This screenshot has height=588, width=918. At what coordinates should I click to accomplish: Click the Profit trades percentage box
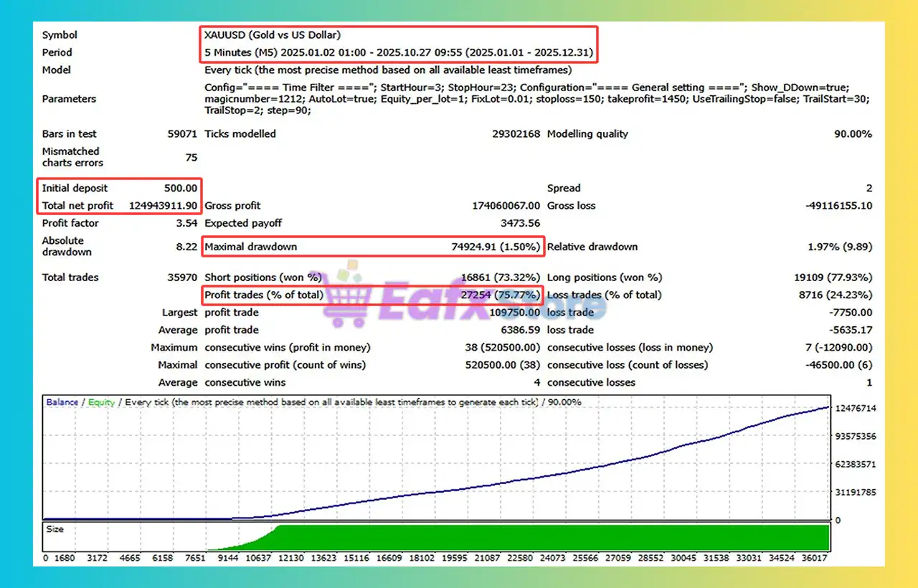[373, 295]
